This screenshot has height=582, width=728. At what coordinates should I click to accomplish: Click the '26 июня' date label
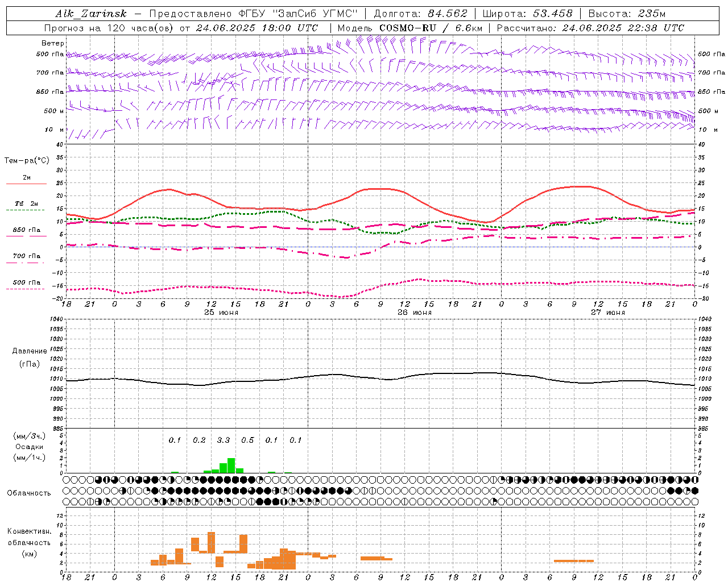pyautogui.click(x=415, y=313)
